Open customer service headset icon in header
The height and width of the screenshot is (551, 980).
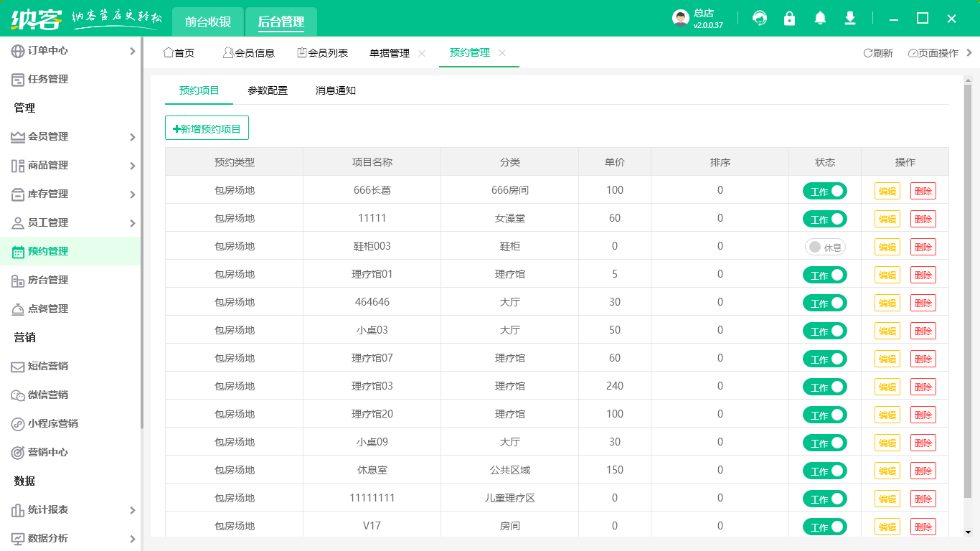point(760,19)
